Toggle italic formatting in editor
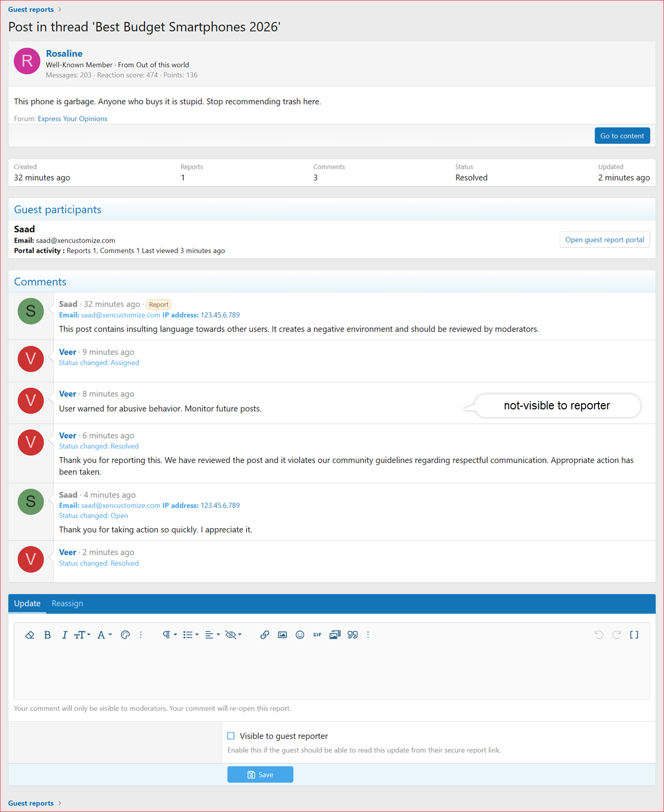 tap(64, 635)
